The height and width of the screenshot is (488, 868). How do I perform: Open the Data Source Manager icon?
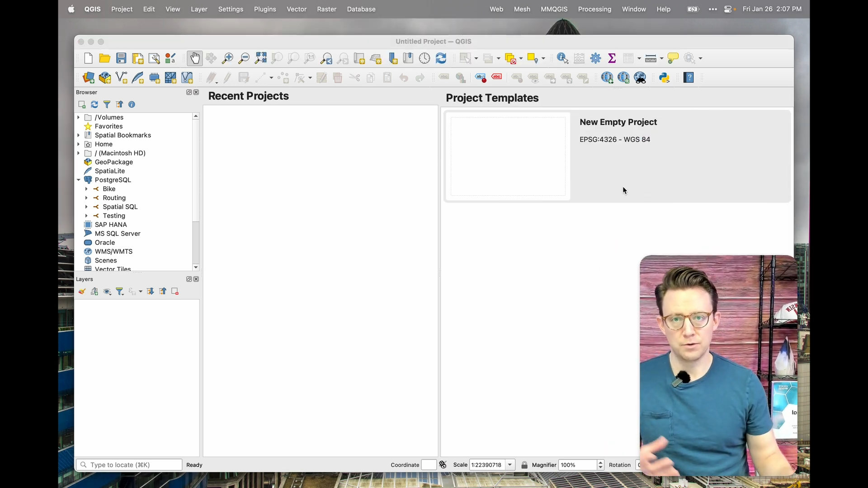89,78
